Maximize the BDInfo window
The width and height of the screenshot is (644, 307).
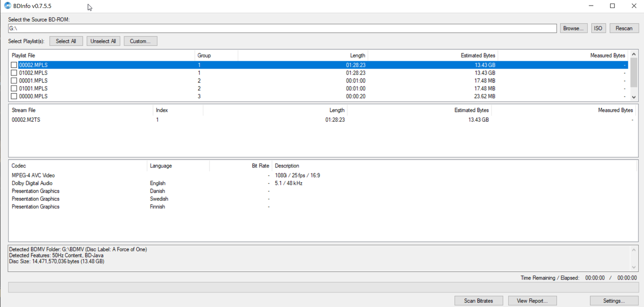[612, 6]
